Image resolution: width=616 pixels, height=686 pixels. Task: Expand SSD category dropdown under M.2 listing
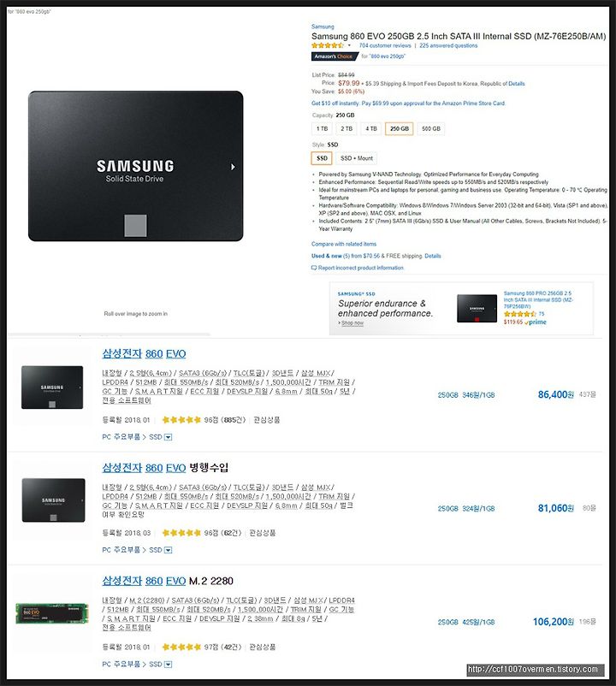[x=168, y=665]
